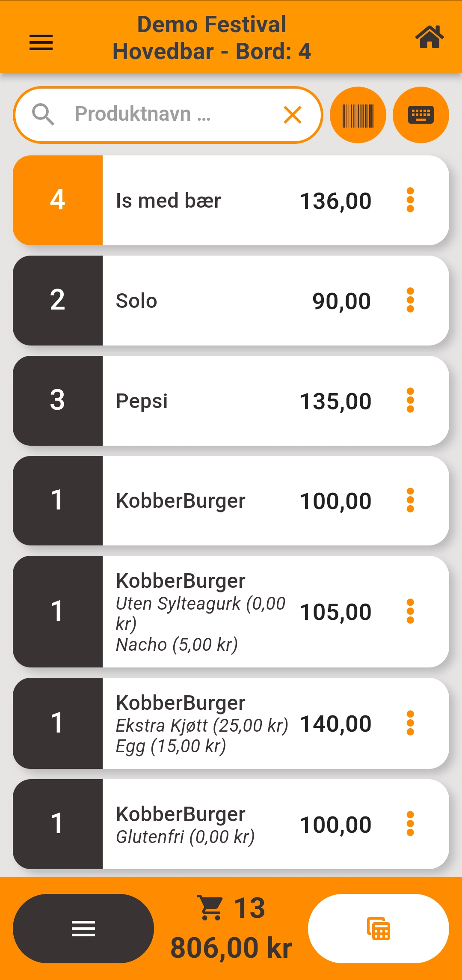Viewport: 462px width, 980px height.
Task: Tap the barcode scanner button
Action: coord(358,115)
